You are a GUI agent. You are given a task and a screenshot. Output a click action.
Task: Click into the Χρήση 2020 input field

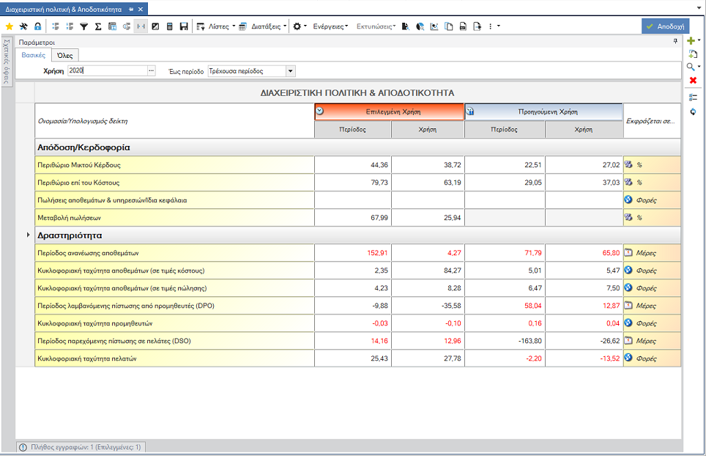(x=107, y=71)
